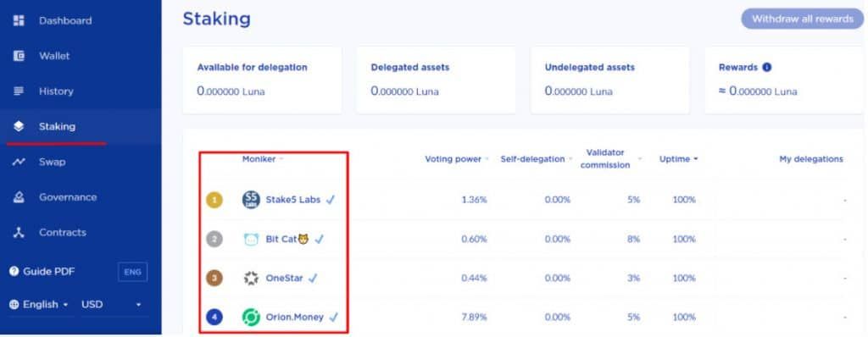
Task: Select the Bit Cat validator row
Action: (x=522, y=239)
